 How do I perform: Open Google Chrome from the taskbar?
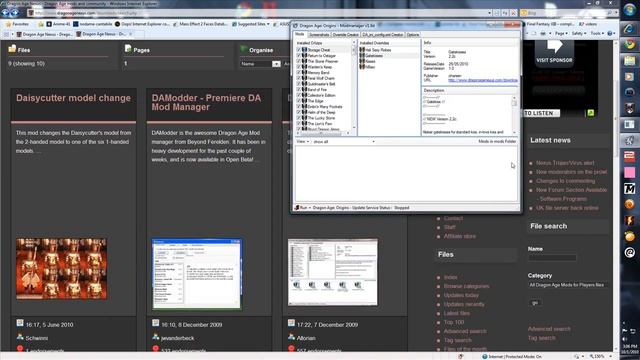629,44
